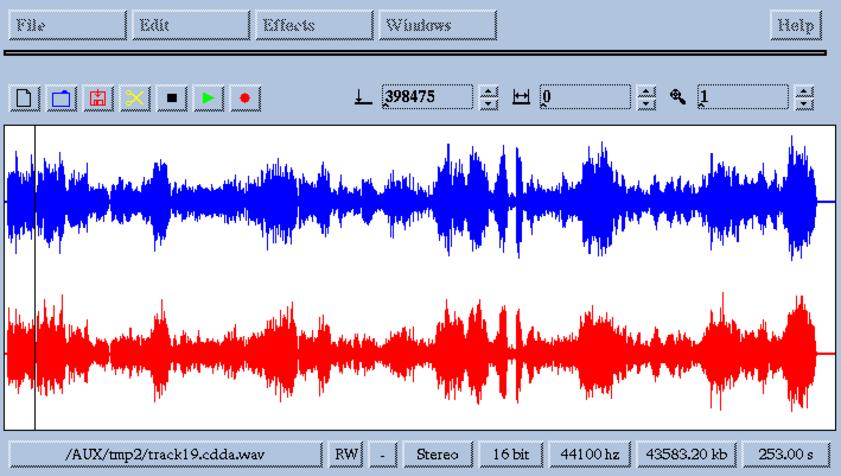841x476 pixels.
Task: Click the stepper arrows beside the zoom field
Action: (x=805, y=97)
